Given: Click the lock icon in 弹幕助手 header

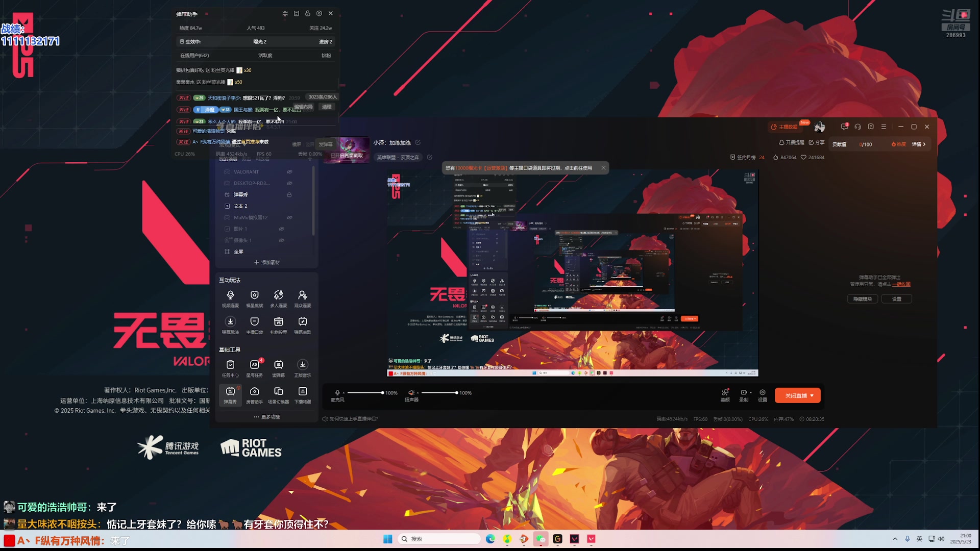Looking at the screenshot, I should coord(307,13).
